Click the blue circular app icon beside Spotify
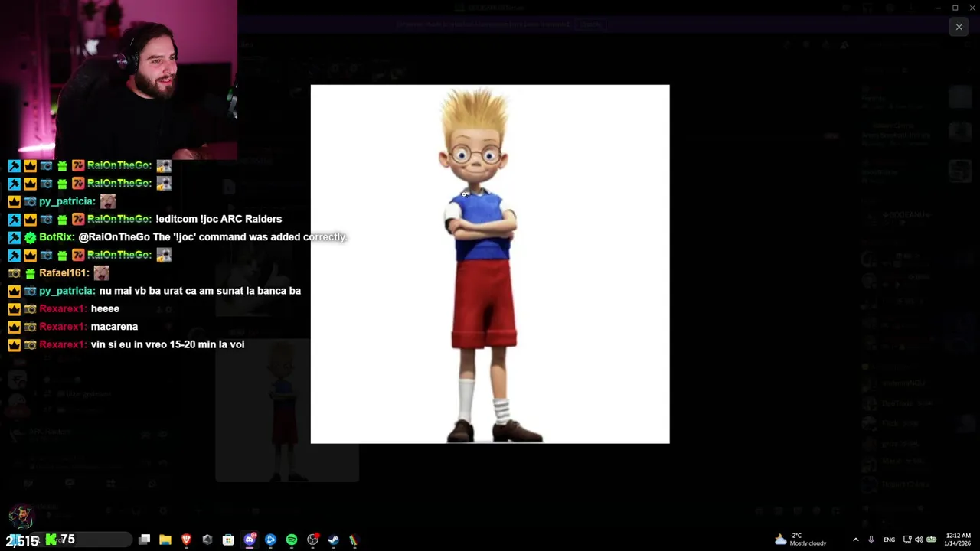Image resolution: width=980 pixels, height=551 pixels. 270,540
